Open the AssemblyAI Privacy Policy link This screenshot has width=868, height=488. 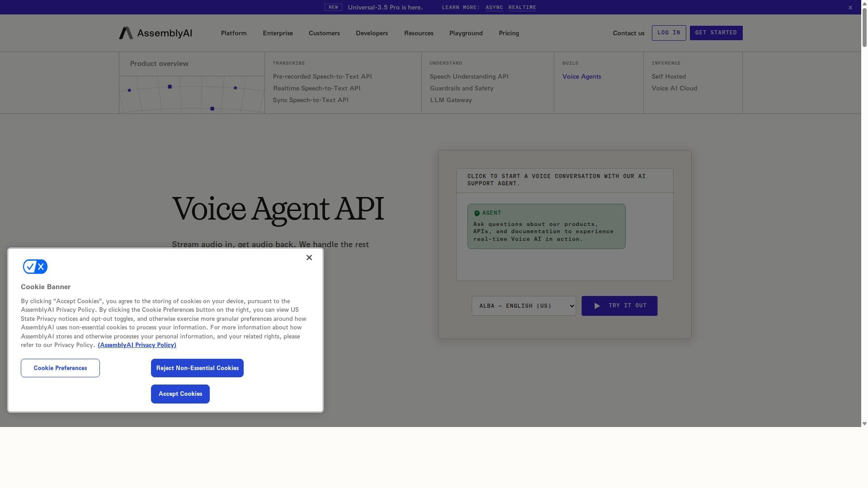137,345
